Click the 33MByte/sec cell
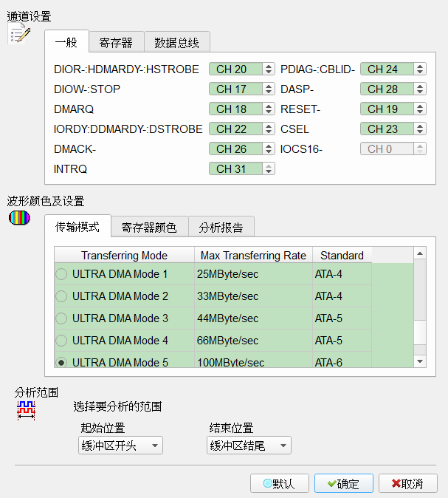The height and width of the screenshot is (498, 448). pyautogui.click(x=253, y=296)
